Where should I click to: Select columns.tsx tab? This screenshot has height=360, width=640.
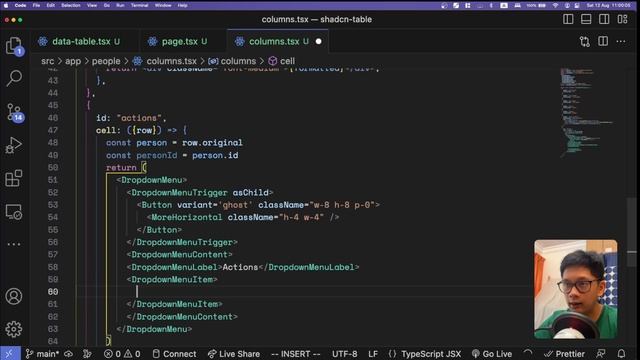pyautogui.click(x=273, y=41)
